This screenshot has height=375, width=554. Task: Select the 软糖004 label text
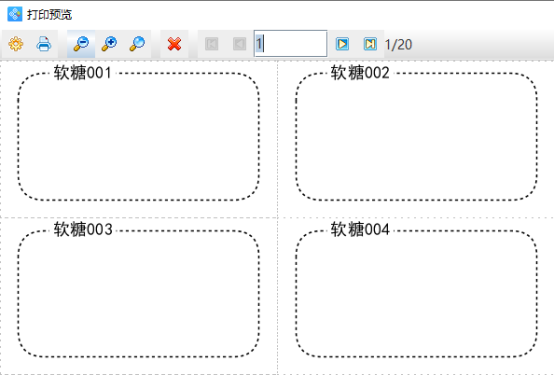pyautogui.click(x=360, y=229)
